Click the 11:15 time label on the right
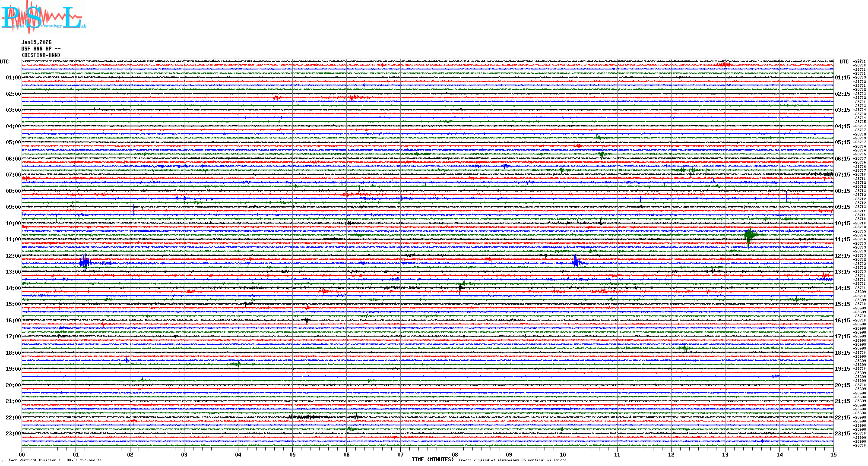The height and width of the screenshot is (466, 868). 842,239
